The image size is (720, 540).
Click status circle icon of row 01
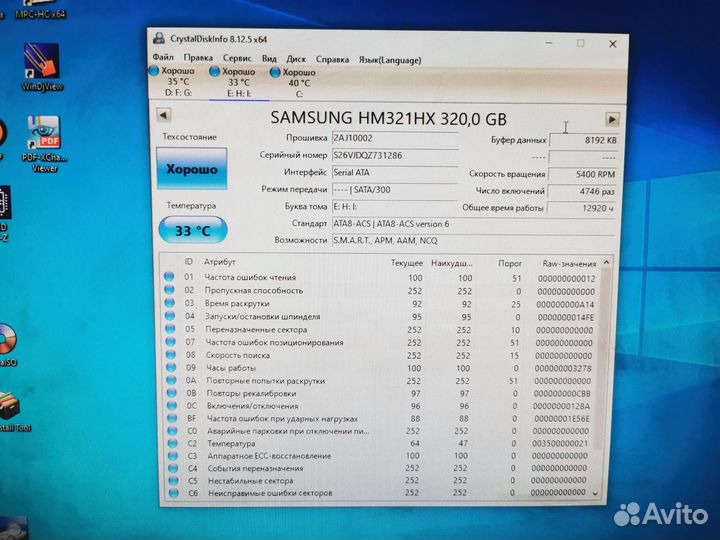coord(169,276)
